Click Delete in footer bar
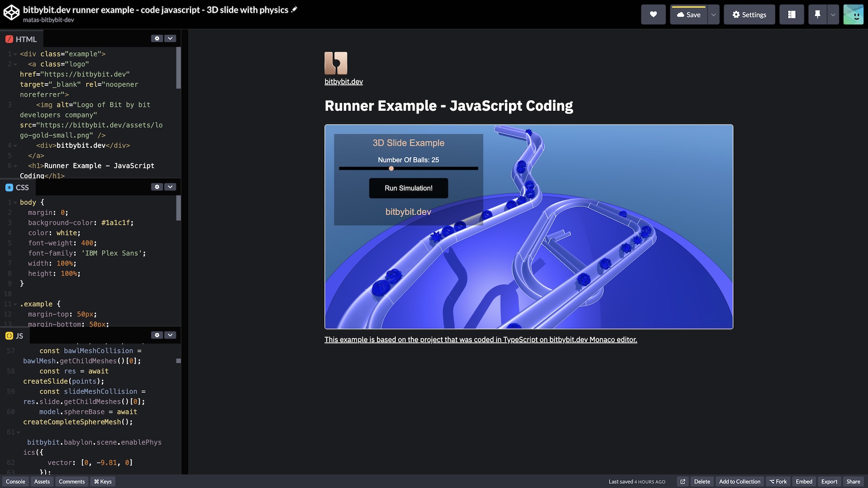 click(702, 482)
